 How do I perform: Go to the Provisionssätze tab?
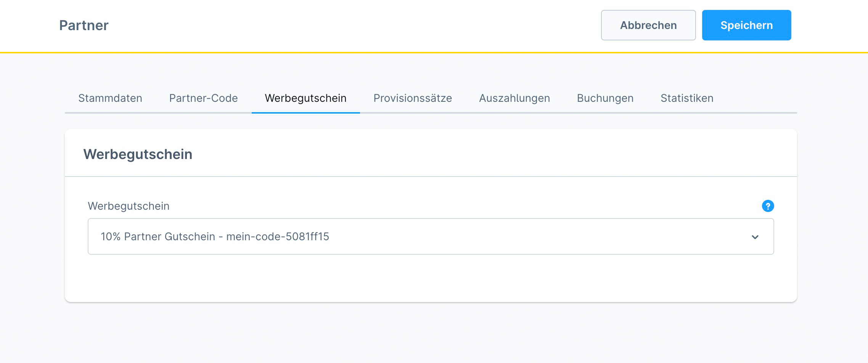pyautogui.click(x=413, y=98)
